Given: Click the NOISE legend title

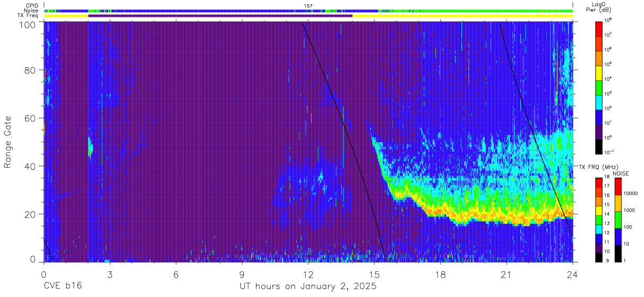Looking at the screenshot, I should tap(620, 173).
